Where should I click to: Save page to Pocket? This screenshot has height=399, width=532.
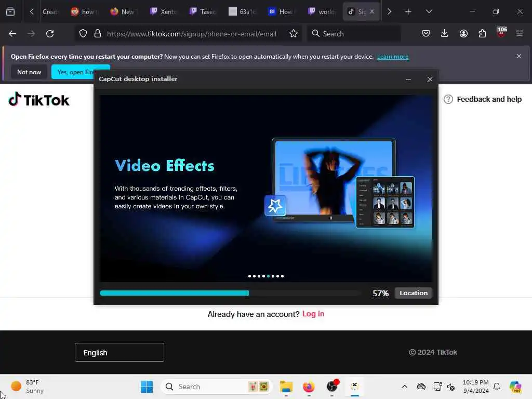(426, 34)
